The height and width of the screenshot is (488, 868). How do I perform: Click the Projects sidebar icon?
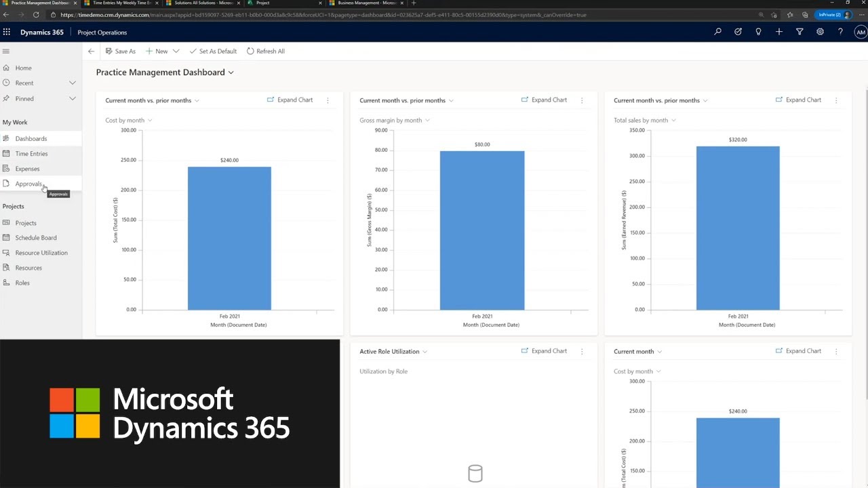pos(6,222)
